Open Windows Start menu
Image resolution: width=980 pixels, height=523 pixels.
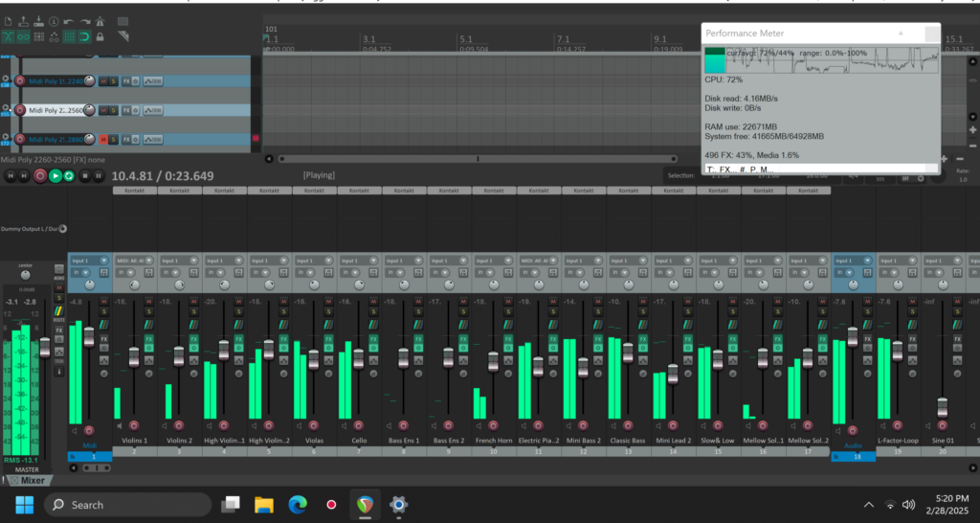click(x=24, y=505)
